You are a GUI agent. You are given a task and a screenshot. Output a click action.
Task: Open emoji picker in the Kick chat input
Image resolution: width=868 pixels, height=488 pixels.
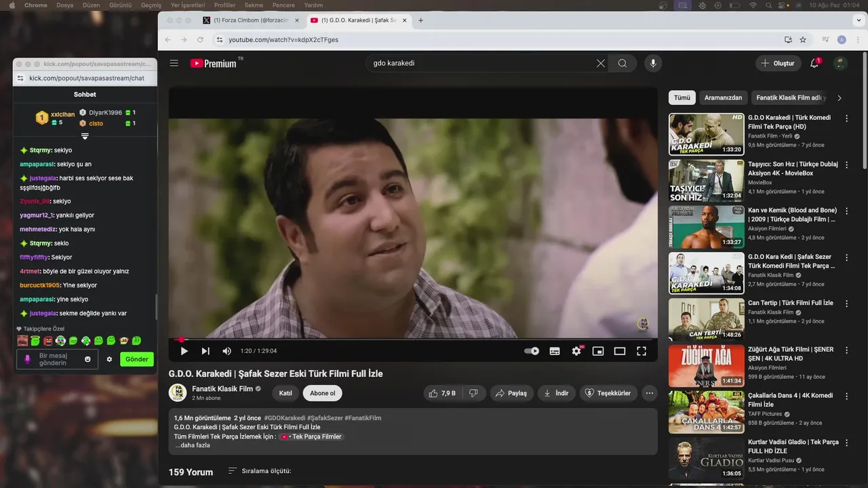(87, 359)
